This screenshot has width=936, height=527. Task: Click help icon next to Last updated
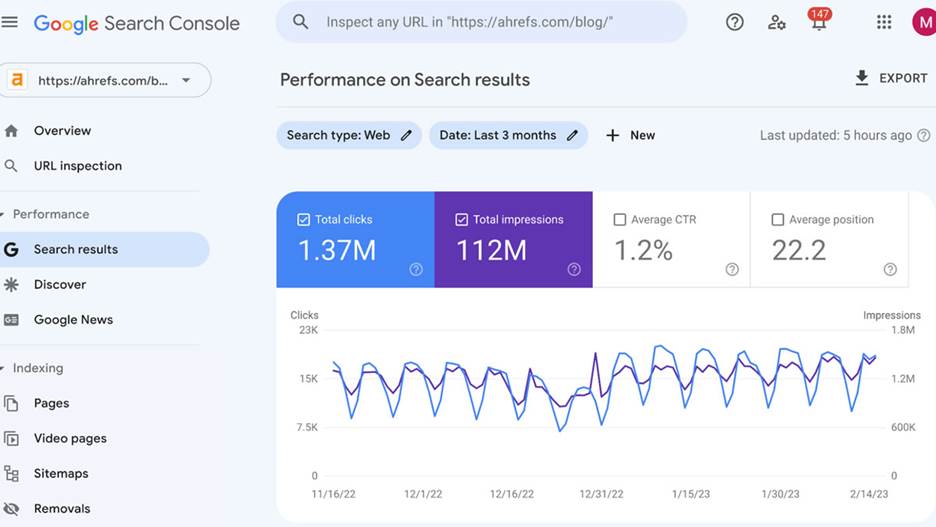tap(923, 135)
